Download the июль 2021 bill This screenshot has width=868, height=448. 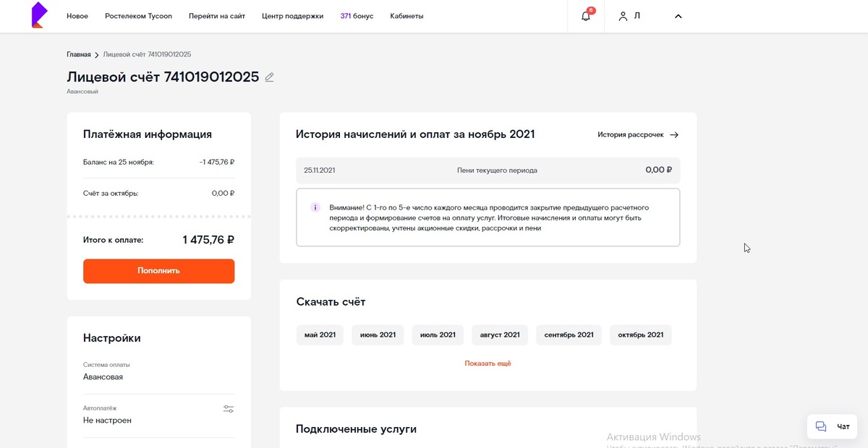[x=438, y=335]
